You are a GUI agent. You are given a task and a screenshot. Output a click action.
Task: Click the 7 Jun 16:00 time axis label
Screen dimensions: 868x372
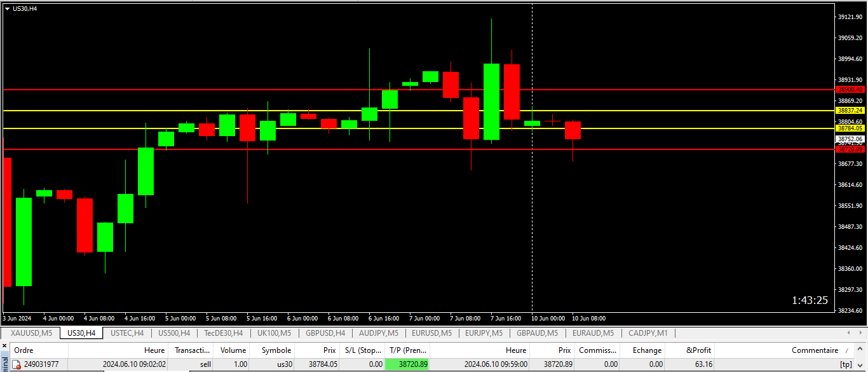(x=506, y=318)
